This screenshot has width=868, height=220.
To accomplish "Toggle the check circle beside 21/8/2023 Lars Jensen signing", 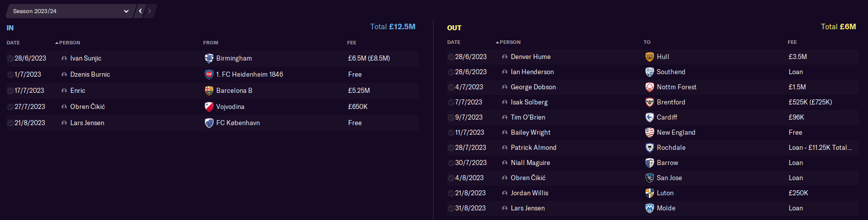I will pos(10,123).
